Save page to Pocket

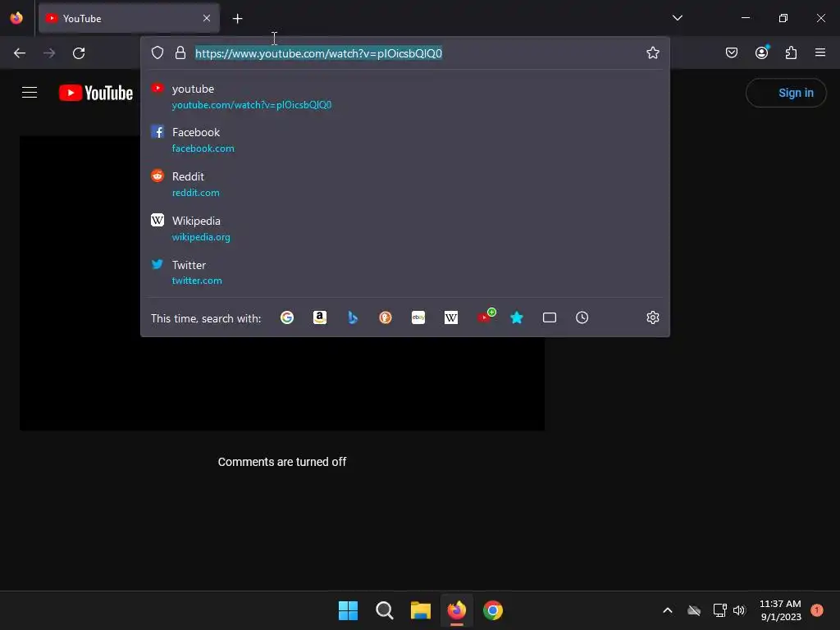point(732,52)
